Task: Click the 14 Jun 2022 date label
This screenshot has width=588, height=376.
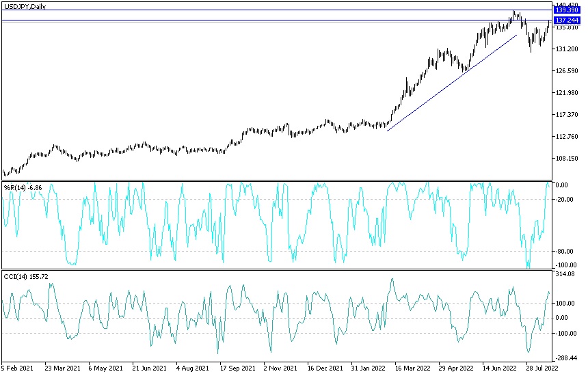Action: point(500,368)
